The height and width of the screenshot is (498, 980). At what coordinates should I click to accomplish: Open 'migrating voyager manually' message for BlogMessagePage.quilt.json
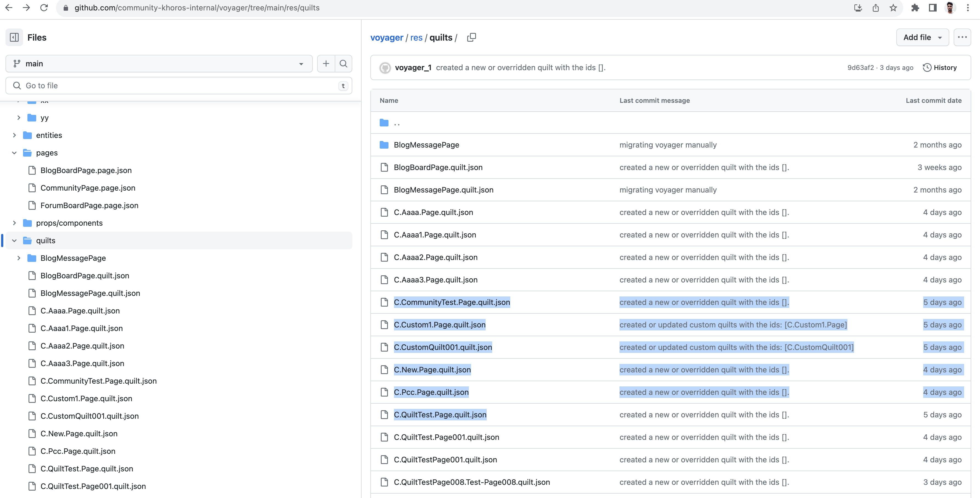click(668, 190)
